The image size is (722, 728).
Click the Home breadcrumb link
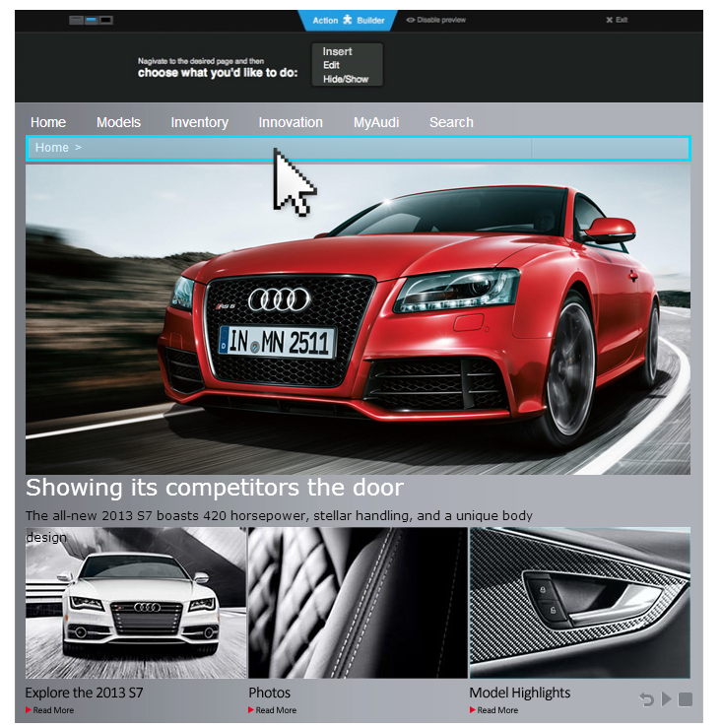pos(52,148)
